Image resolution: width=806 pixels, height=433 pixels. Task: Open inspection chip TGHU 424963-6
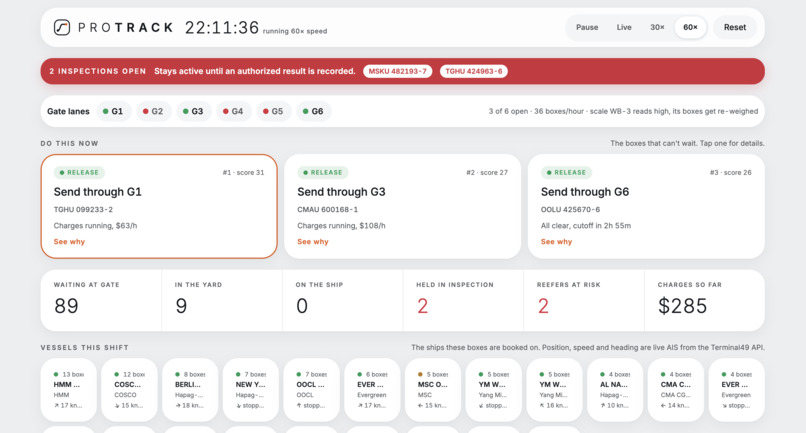473,71
